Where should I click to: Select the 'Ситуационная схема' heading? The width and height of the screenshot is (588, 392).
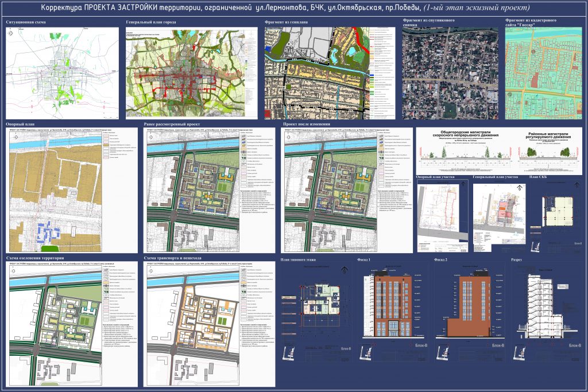click(26, 22)
